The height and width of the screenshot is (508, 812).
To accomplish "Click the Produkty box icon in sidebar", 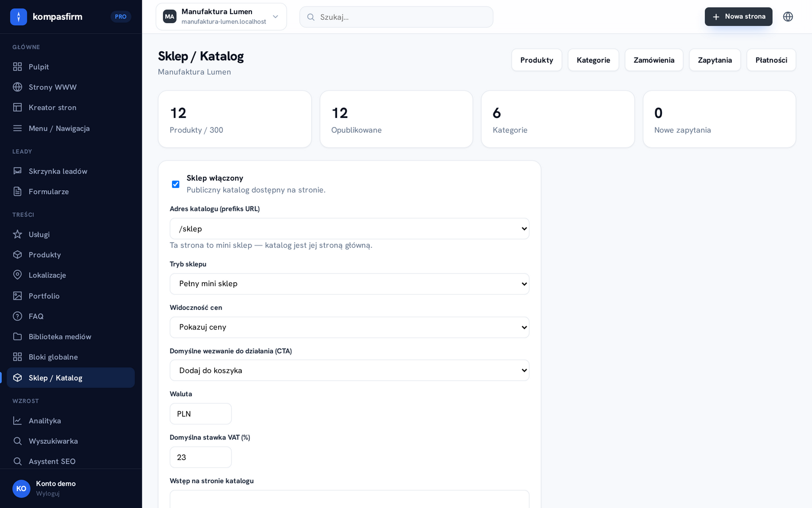I will coord(17,255).
